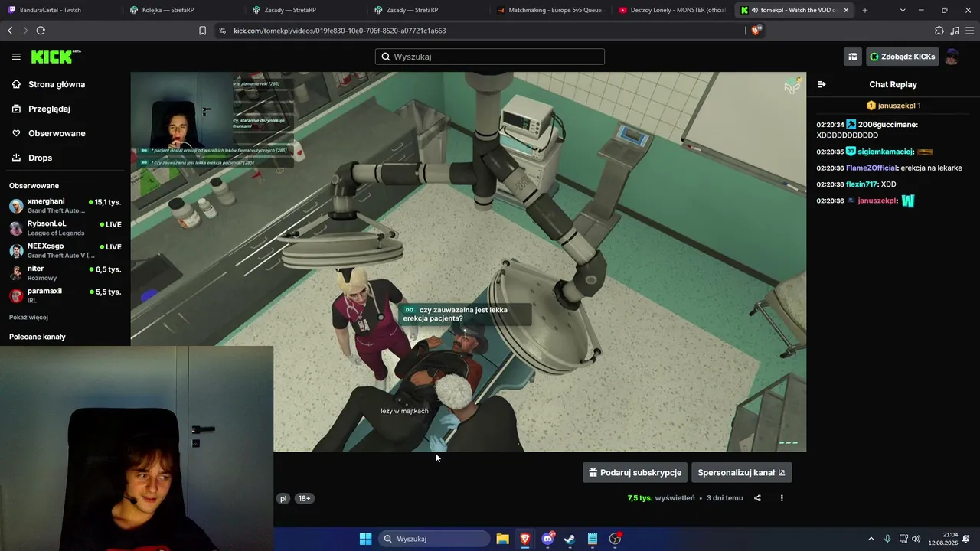980x551 pixels.
Task: Open File Explorer from taskbar
Action: pos(502,539)
